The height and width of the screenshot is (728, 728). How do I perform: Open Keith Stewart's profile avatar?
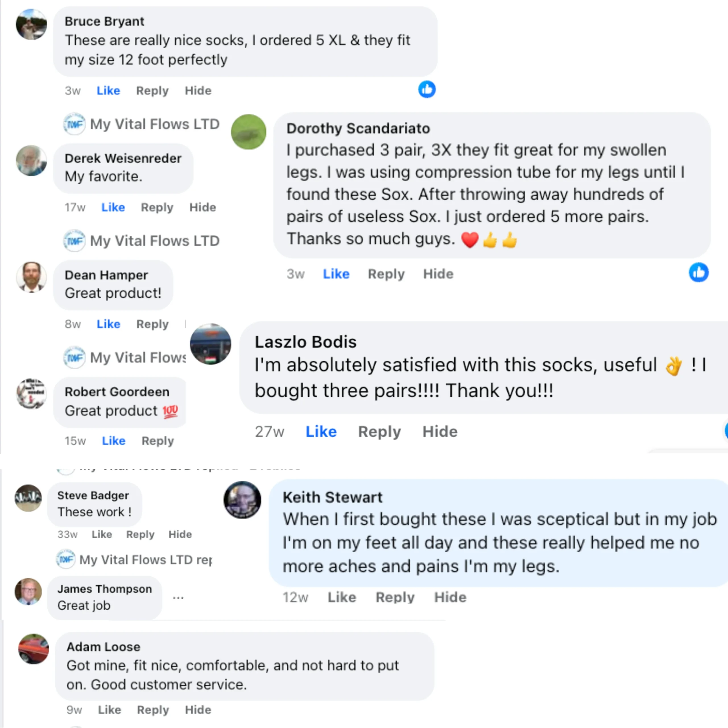point(242,500)
